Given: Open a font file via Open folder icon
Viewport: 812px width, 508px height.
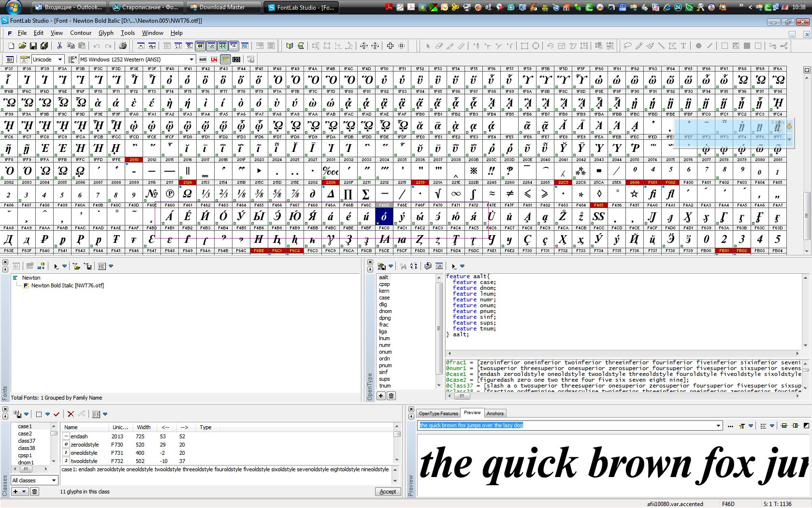Looking at the screenshot, I should coord(22,46).
